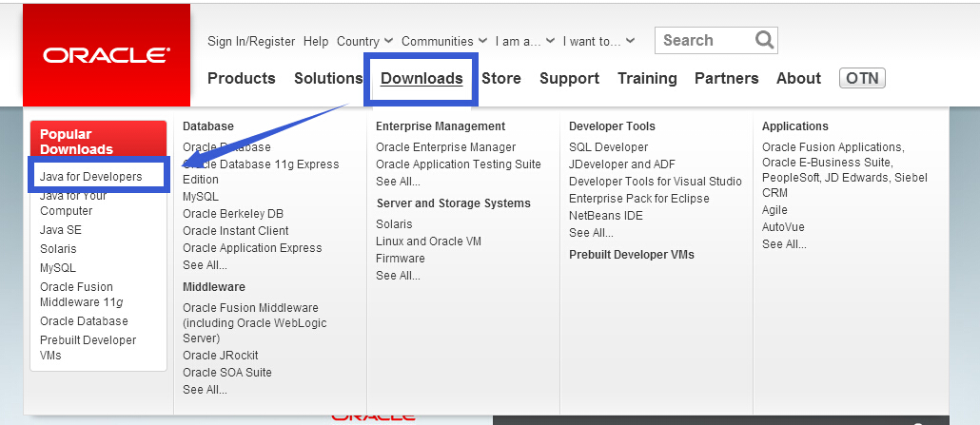The height and width of the screenshot is (425, 980).
Task: Open Solaris in Popular Downloads
Action: point(58,249)
